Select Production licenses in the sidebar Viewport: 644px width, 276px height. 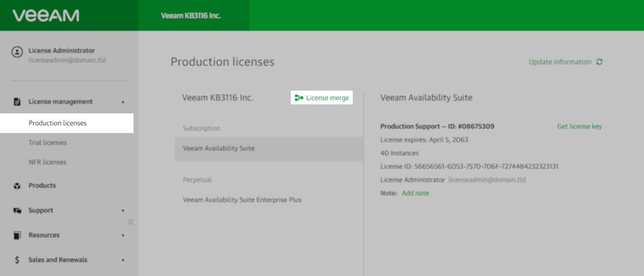pos(67,123)
